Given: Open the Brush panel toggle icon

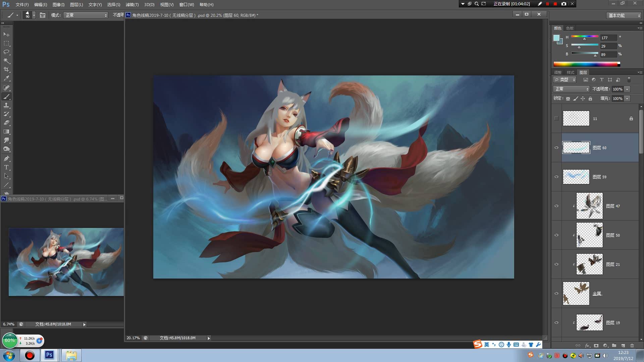Looking at the screenshot, I should (x=43, y=15).
